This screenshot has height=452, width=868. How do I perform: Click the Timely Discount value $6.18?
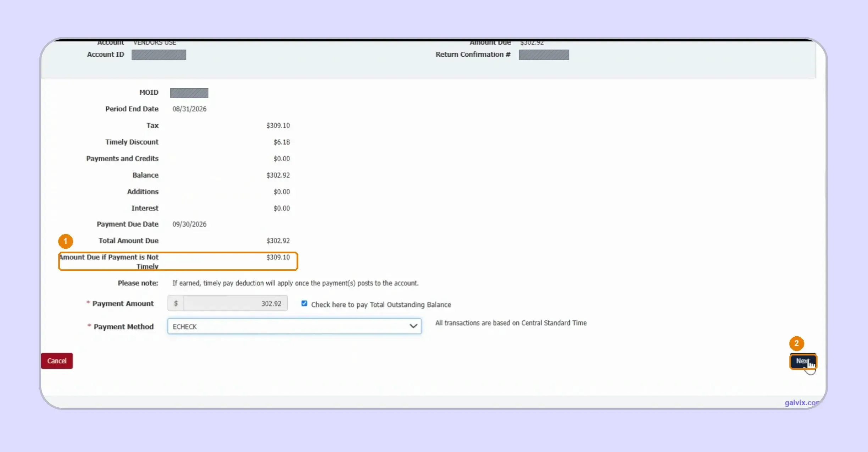(282, 142)
